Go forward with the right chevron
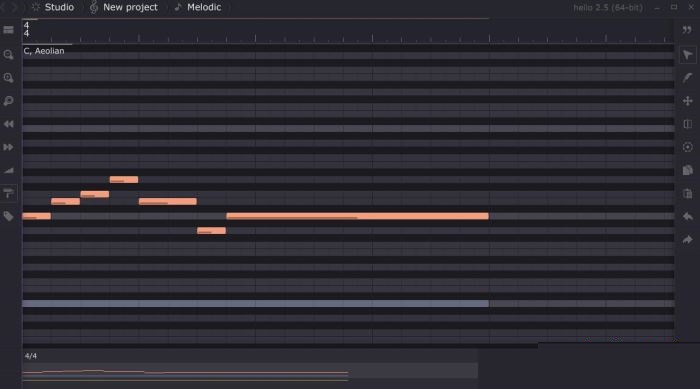 [14, 7]
